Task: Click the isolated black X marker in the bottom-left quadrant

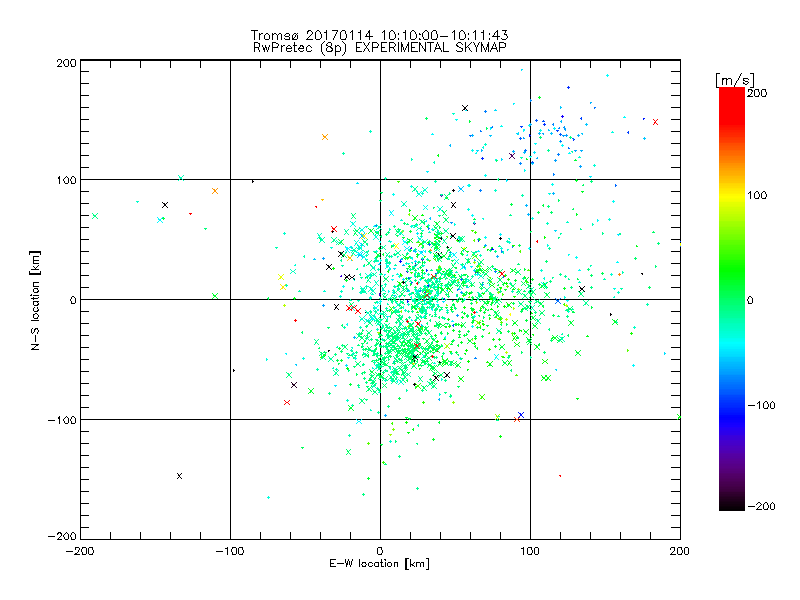Action: [180, 476]
